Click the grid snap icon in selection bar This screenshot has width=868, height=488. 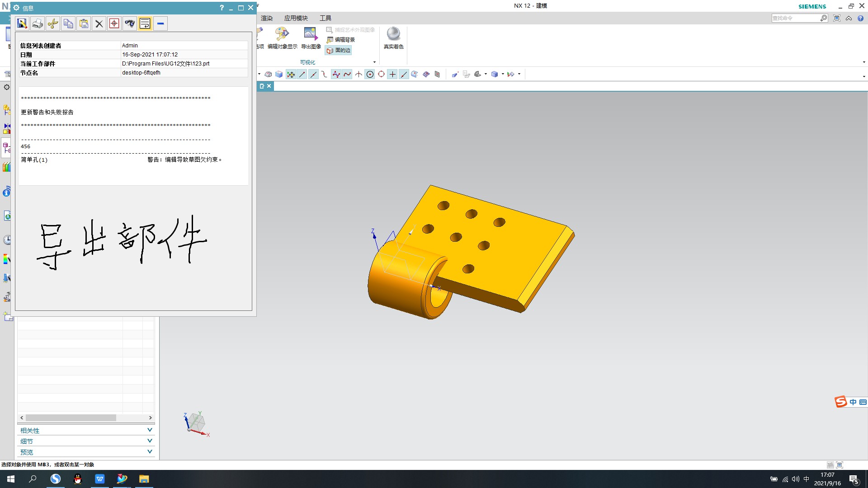[437, 74]
